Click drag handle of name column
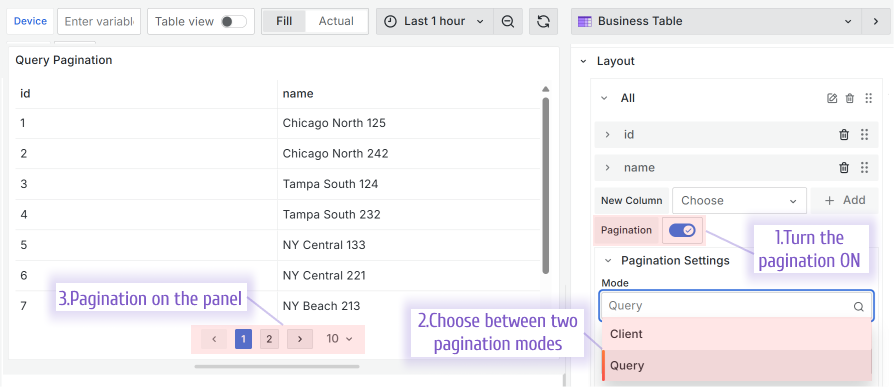Viewport: 894px width, 387px height. [864, 168]
